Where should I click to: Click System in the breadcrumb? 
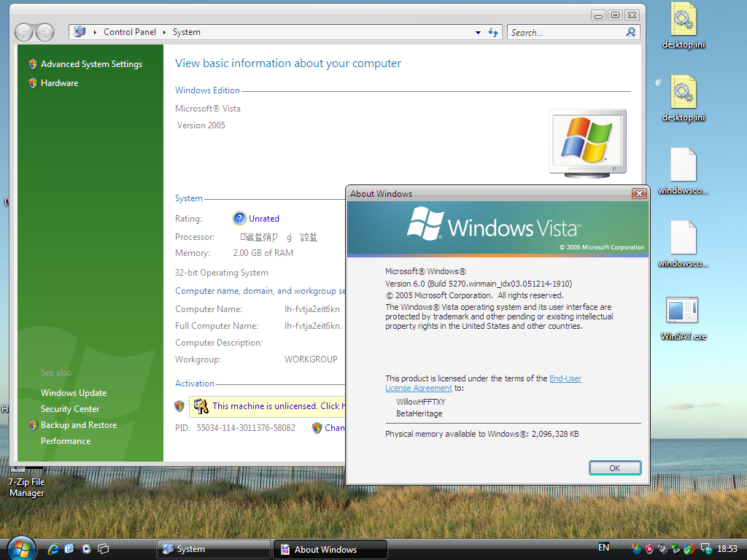[186, 32]
